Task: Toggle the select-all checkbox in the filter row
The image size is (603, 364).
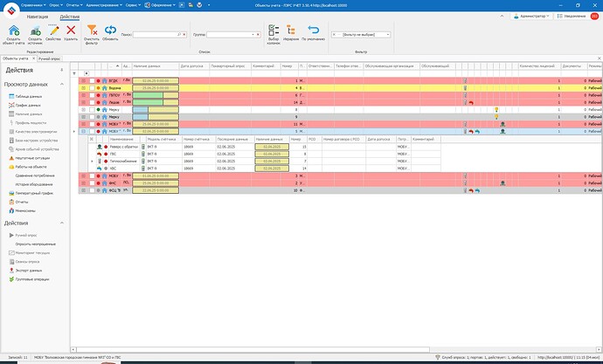Action: click(87, 73)
